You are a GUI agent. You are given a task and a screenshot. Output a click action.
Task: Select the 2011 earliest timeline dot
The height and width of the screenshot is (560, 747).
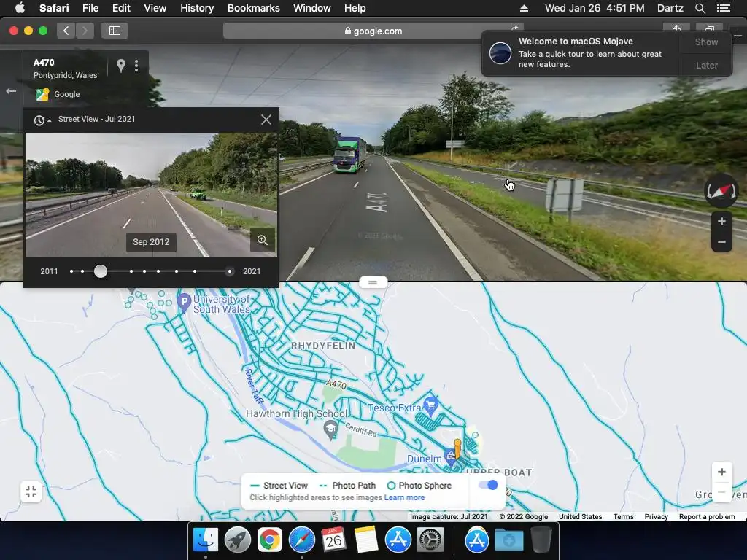click(x=71, y=271)
